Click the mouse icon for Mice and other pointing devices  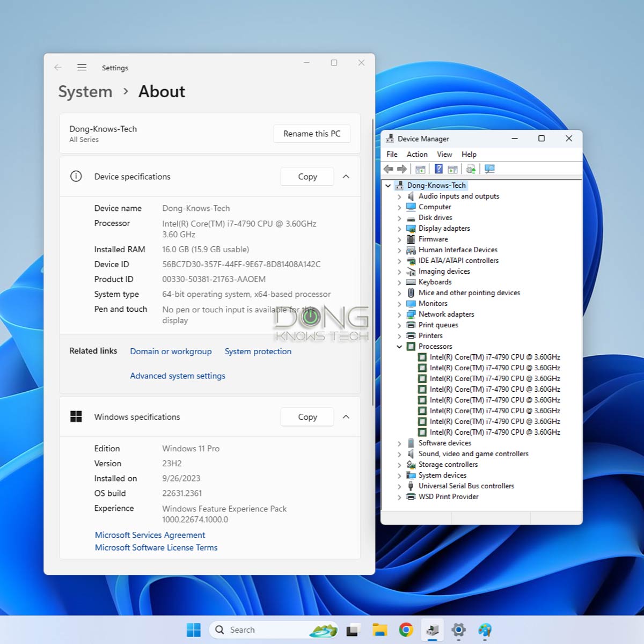(x=411, y=293)
